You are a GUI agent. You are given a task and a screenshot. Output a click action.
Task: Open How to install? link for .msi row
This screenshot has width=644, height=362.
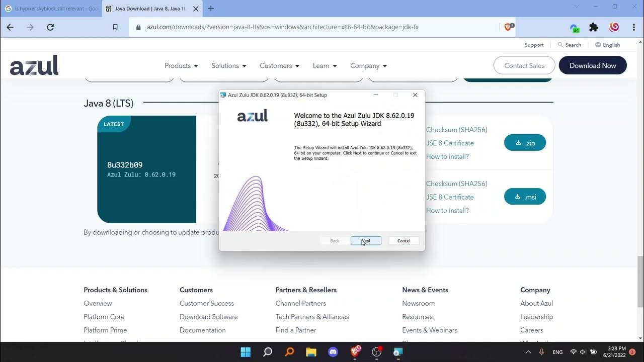pos(447,210)
